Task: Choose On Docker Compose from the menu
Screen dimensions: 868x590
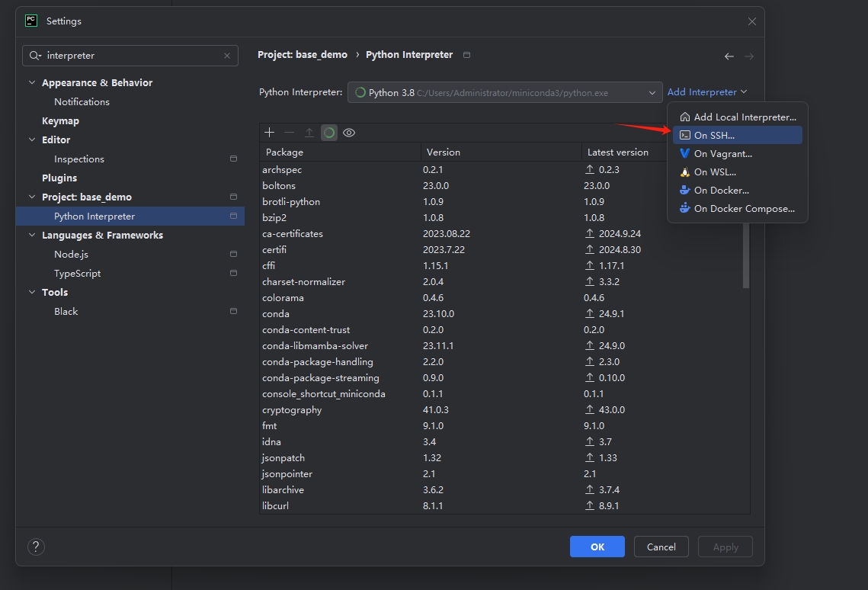Action: pos(738,209)
